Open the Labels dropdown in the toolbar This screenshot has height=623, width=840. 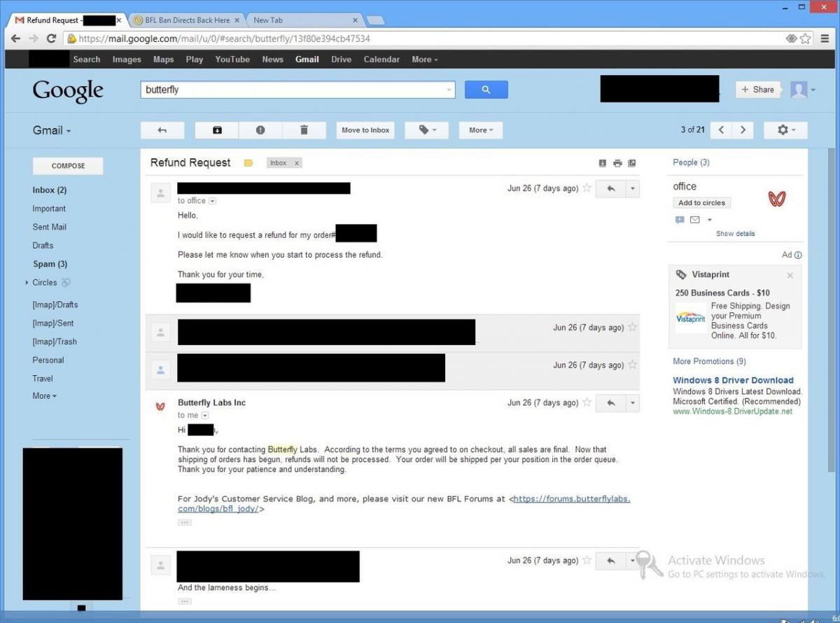(425, 130)
